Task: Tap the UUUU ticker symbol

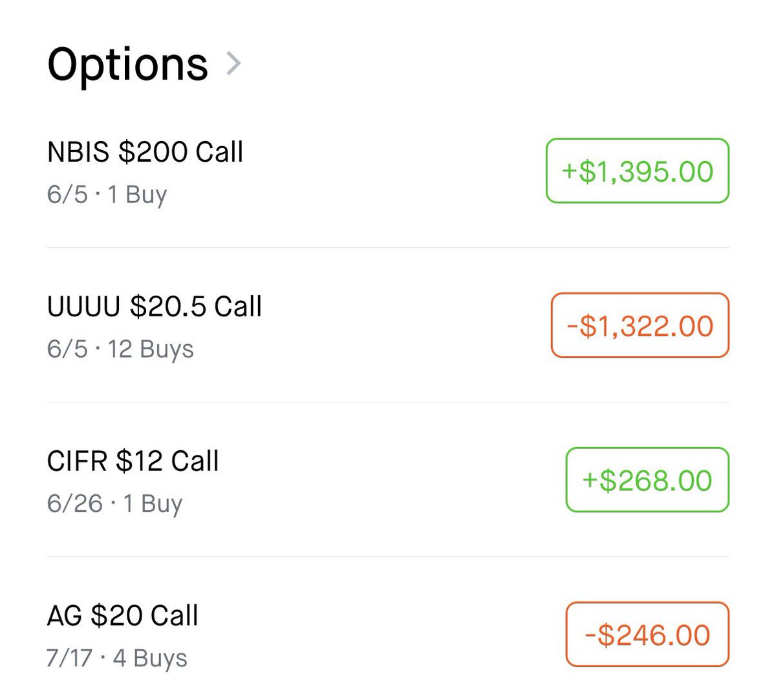Action: pos(84,307)
